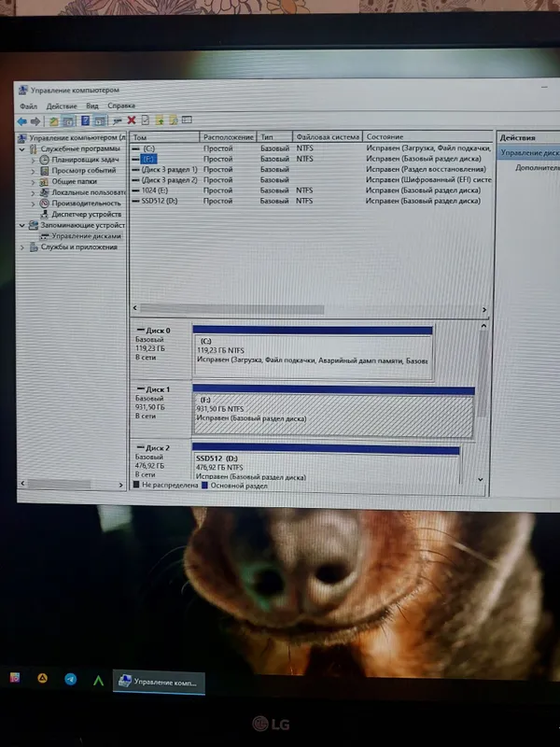This screenshot has height=747, width=560.
Task: Click the Up one level folder icon
Action: click(x=54, y=121)
